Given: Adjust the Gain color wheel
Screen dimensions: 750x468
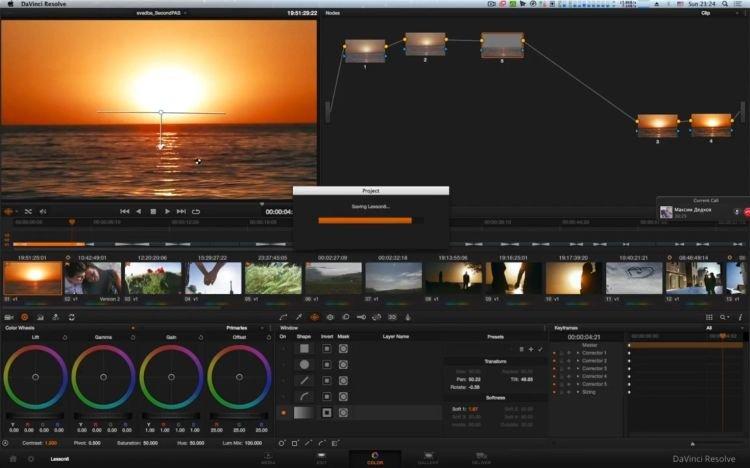Looking at the screenshot, I should tap(171, 377).
